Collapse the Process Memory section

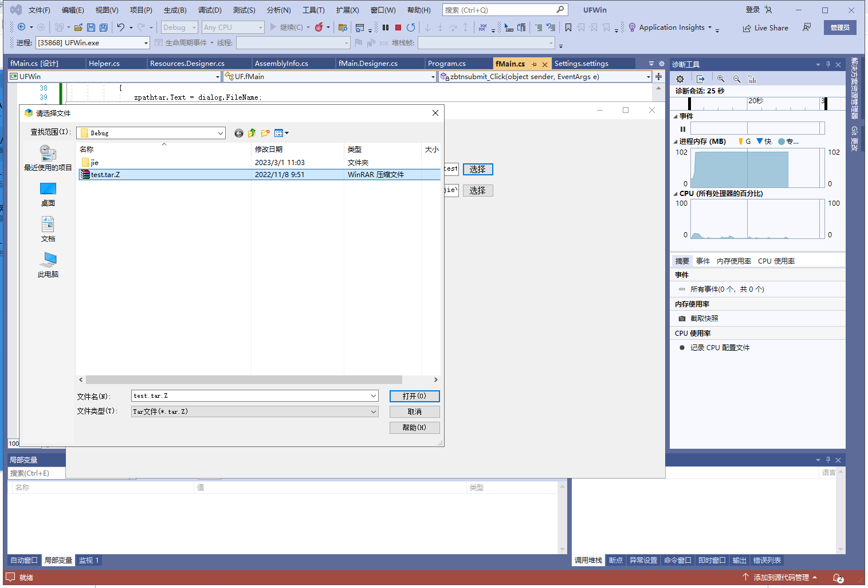click(675, 142)
